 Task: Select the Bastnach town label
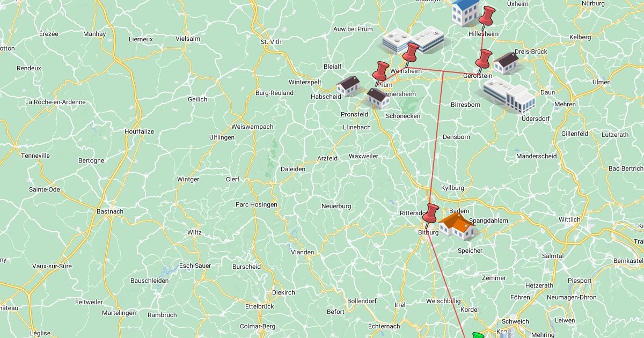(109, 211)
